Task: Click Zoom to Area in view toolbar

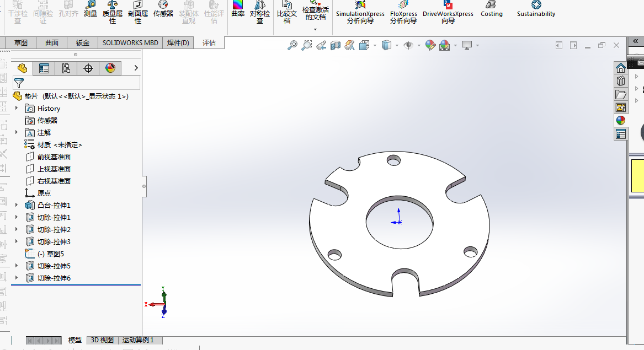Action: click(306, 45)
